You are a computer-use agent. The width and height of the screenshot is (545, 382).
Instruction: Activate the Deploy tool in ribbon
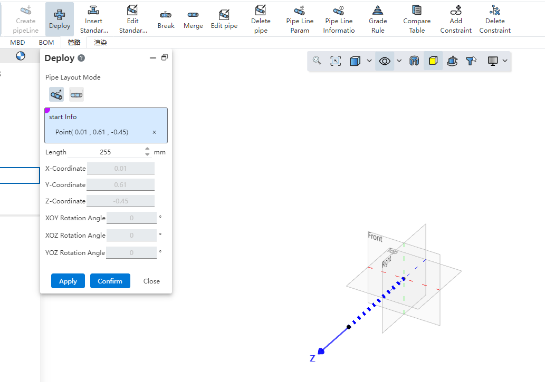coord(59,19)
